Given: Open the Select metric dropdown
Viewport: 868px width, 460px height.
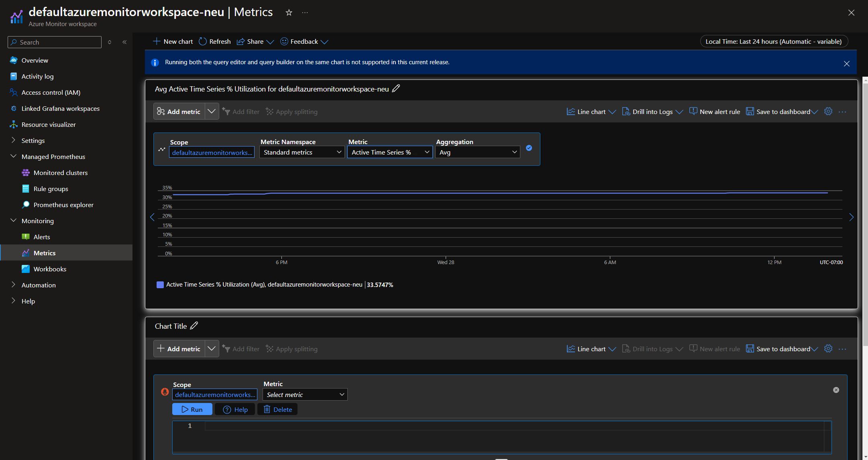Looking at the screenshot, I should [305, 395].
